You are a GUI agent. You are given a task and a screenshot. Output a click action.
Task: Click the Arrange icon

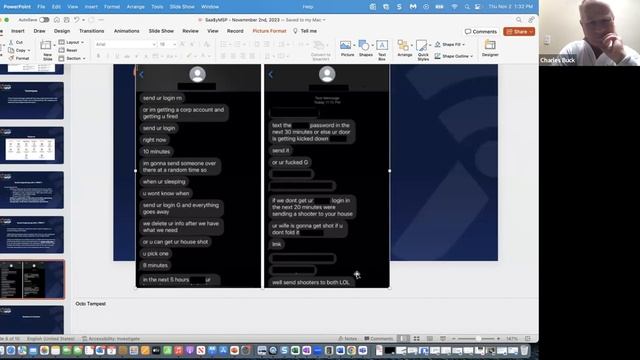[403, 45]
